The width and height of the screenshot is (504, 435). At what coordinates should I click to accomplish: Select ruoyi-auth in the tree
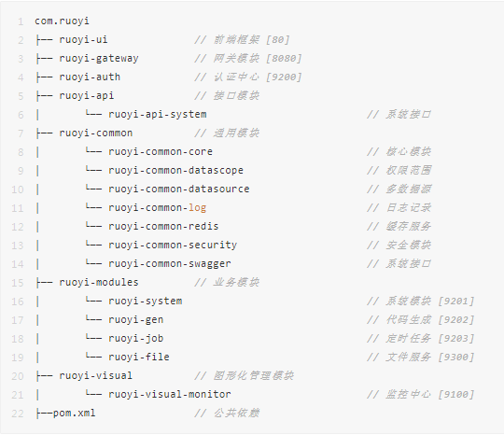tap(90, 77)
